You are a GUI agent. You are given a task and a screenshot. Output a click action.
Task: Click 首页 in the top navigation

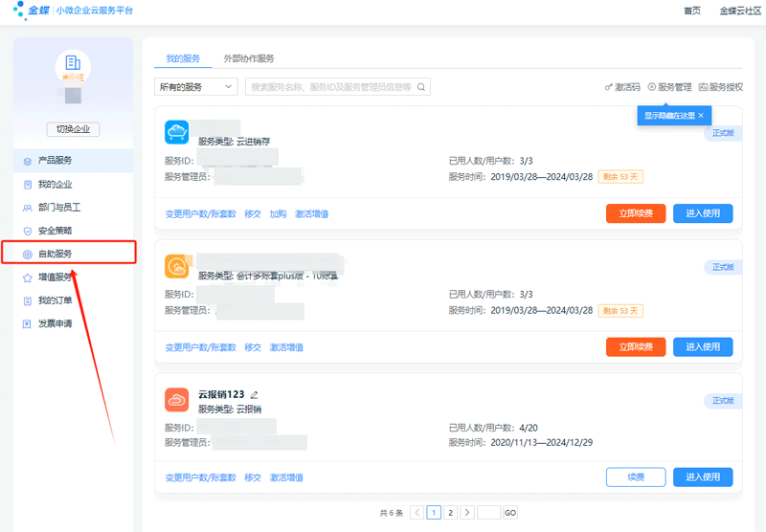(x=691, y=11)
